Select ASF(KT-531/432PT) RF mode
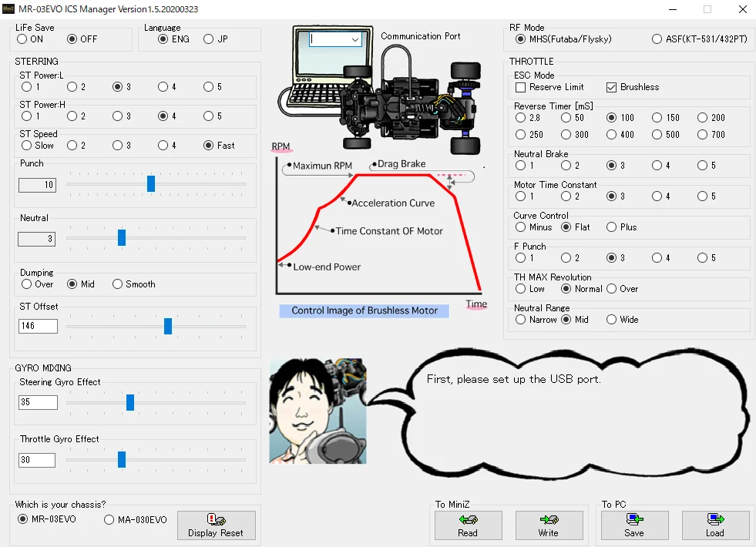 657,39
